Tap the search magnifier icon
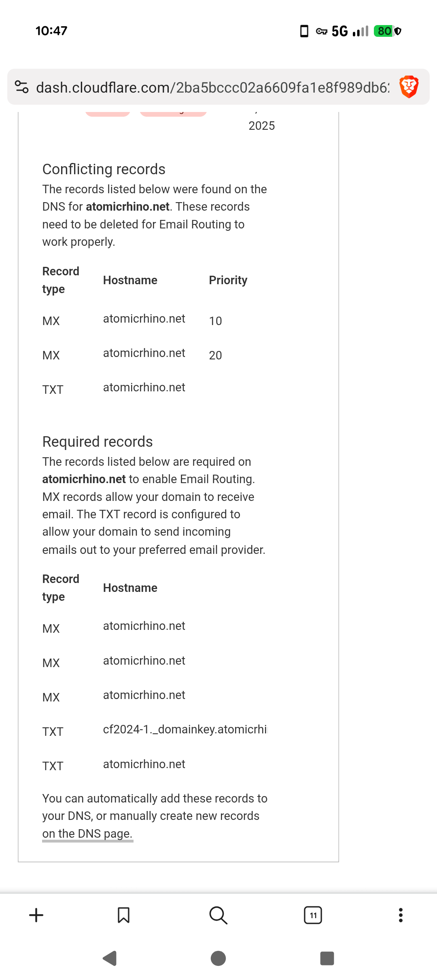This screenshot has height=980, width=437. coord(218,915)
